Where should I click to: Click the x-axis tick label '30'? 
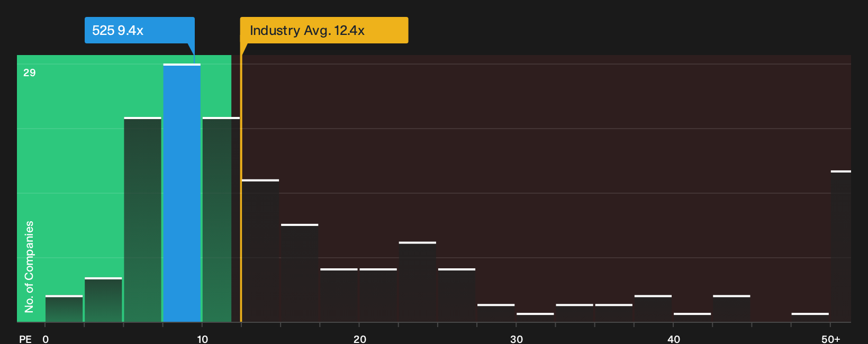coord(517,339)
